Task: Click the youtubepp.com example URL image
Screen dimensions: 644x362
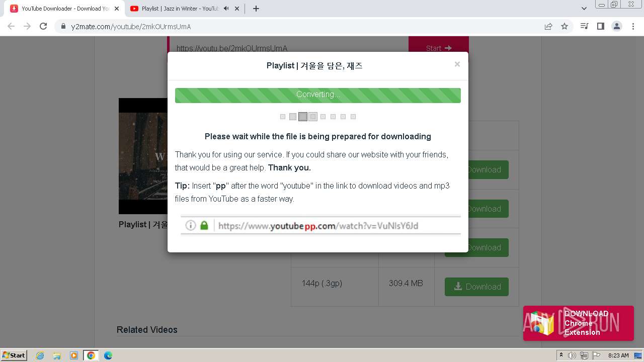Action: (320, 225)
